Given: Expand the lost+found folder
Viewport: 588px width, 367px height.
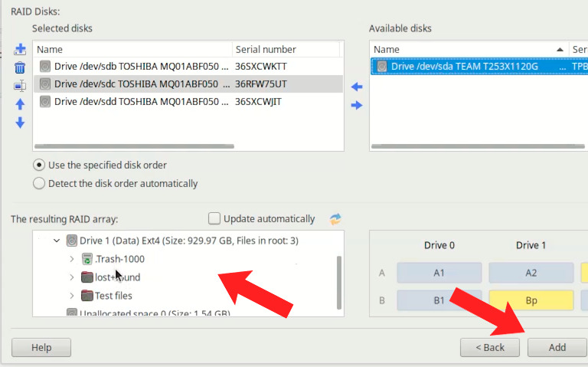Looking at the screenshot, I should click(x=72, y=277).
